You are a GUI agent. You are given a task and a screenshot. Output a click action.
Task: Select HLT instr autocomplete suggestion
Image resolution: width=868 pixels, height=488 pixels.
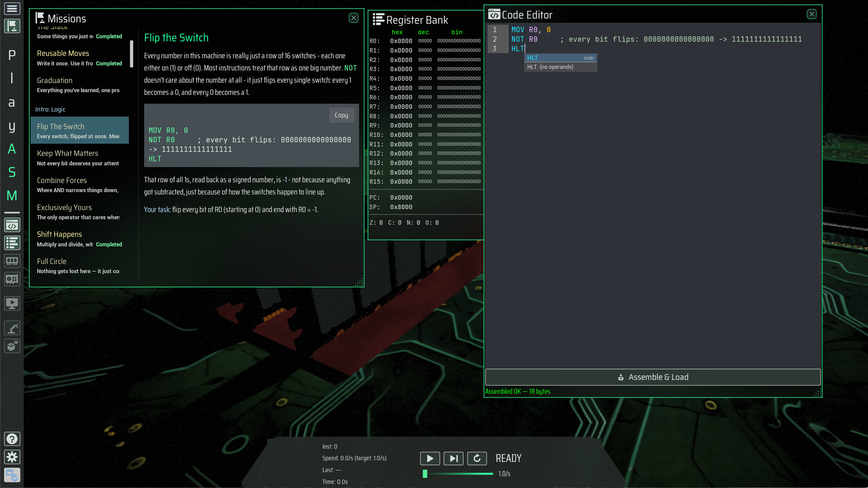pyautogui.click(x=560, y=58)
